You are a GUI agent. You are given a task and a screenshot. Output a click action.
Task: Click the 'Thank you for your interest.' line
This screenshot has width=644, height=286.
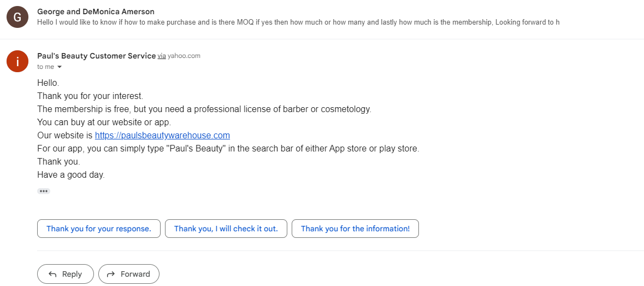pyautogui.click(x=90, y=96)
